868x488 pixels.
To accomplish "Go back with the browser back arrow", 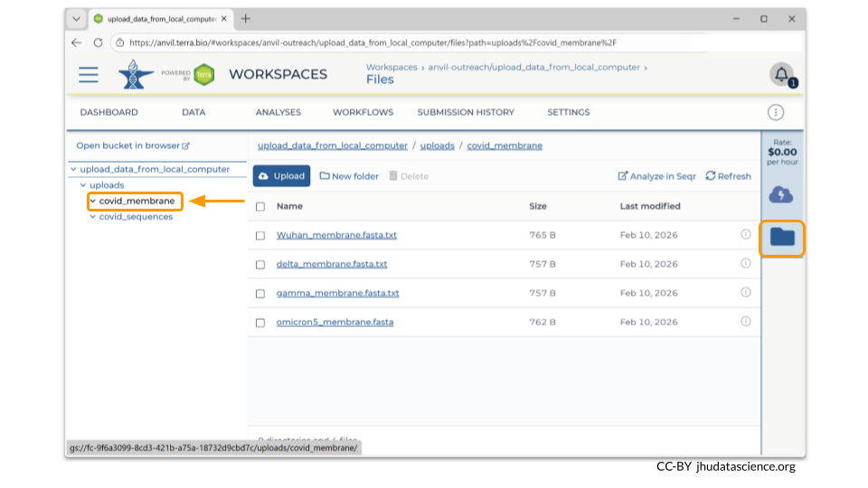I will [76, 42].
